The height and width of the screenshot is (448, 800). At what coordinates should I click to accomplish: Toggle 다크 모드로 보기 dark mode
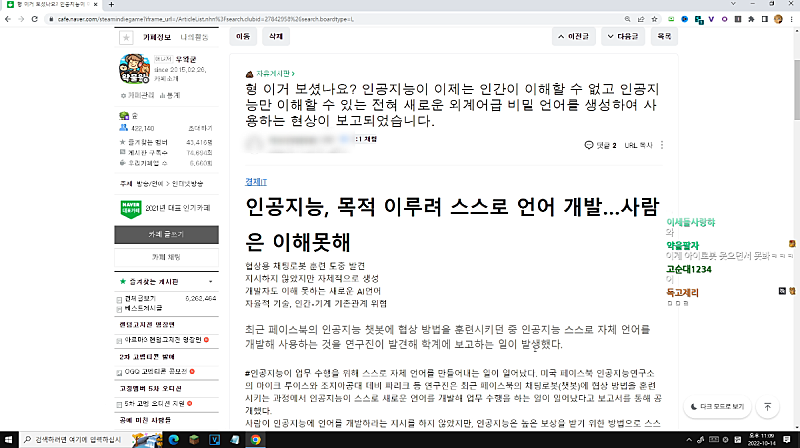click(717, 407)
